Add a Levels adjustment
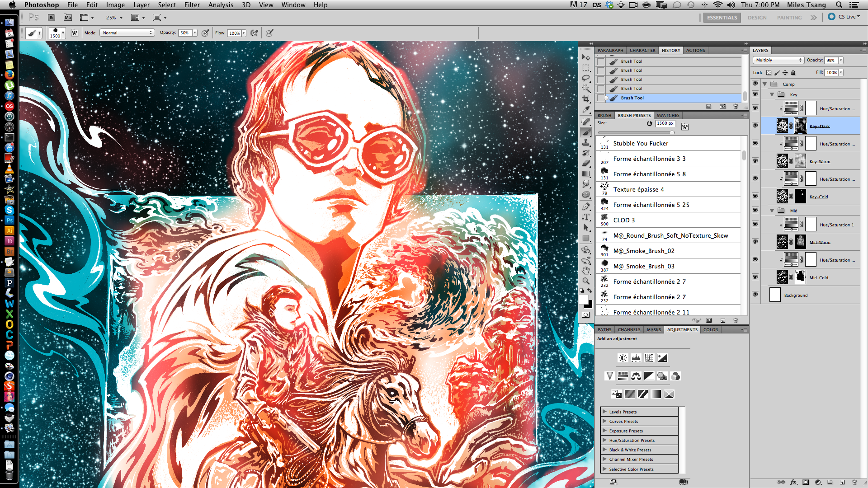The width and height of the screenshot is (868, 488). tap(636, 358)
